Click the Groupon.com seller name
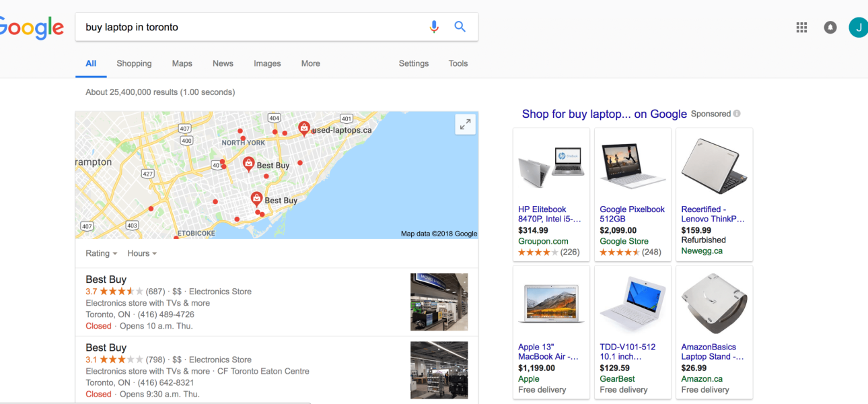Viewport: 868px width, 404px height. [543, 241]
